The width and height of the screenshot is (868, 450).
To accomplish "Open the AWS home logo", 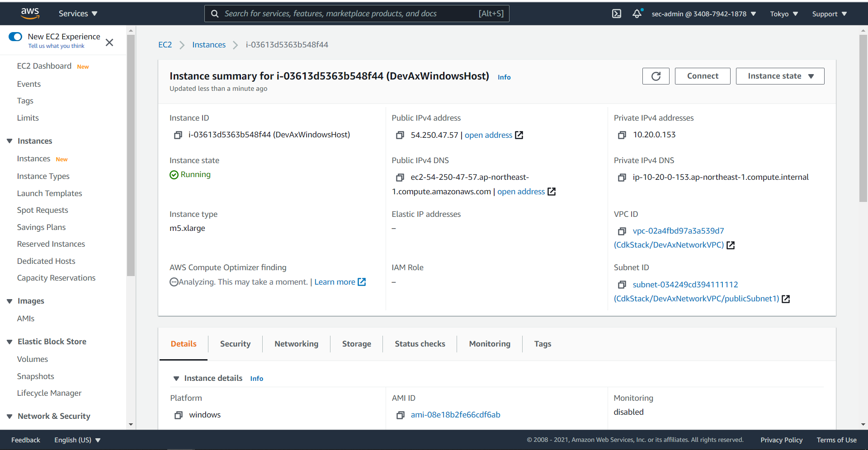I will 30,14.
